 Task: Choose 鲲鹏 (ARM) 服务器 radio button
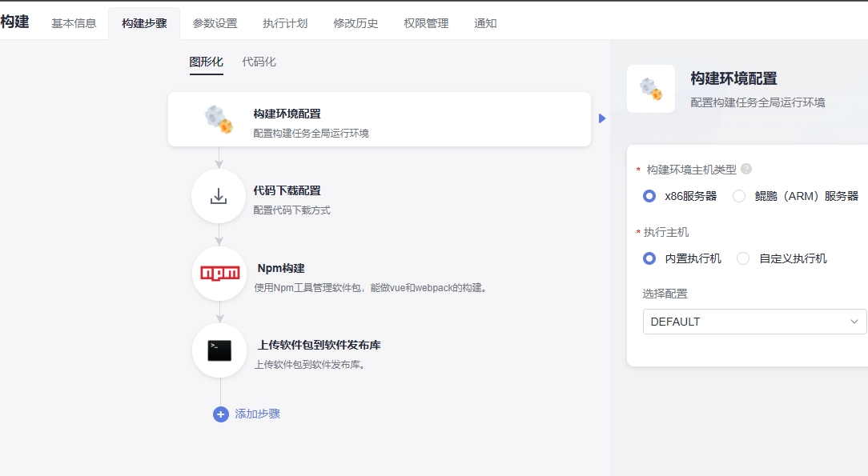point(739,196)
